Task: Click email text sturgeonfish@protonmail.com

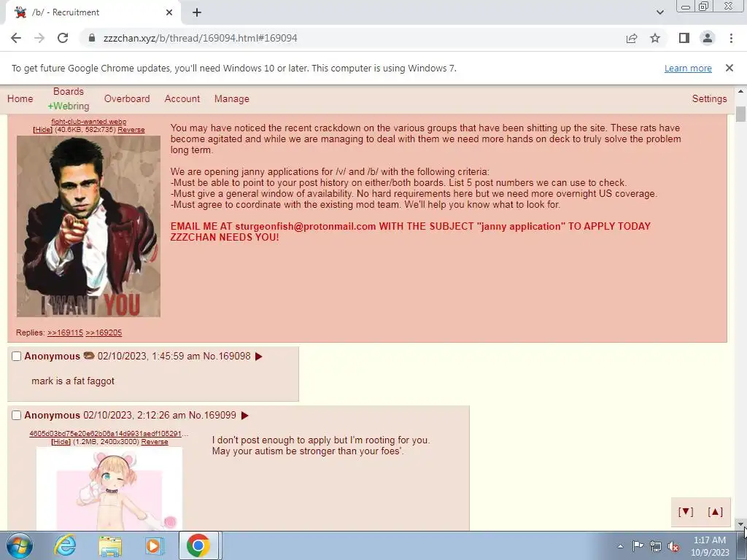Action: tap(306, 226)
